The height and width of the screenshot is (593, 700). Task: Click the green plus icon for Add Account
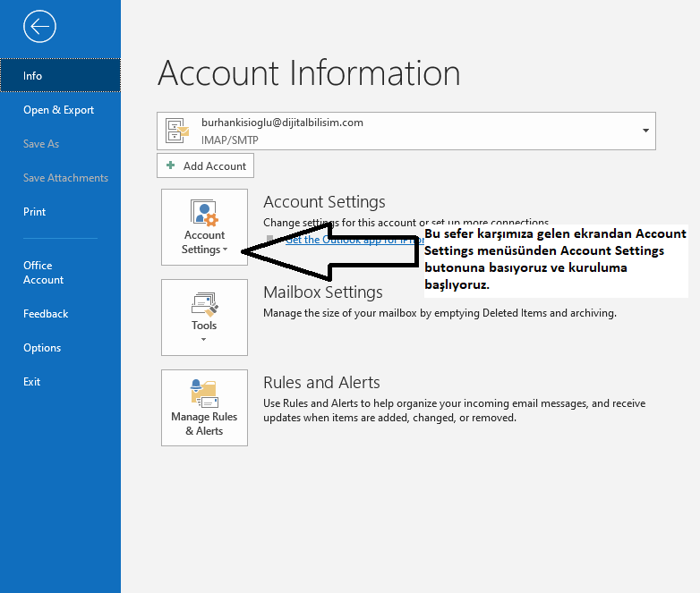click(x=171, y=165)
